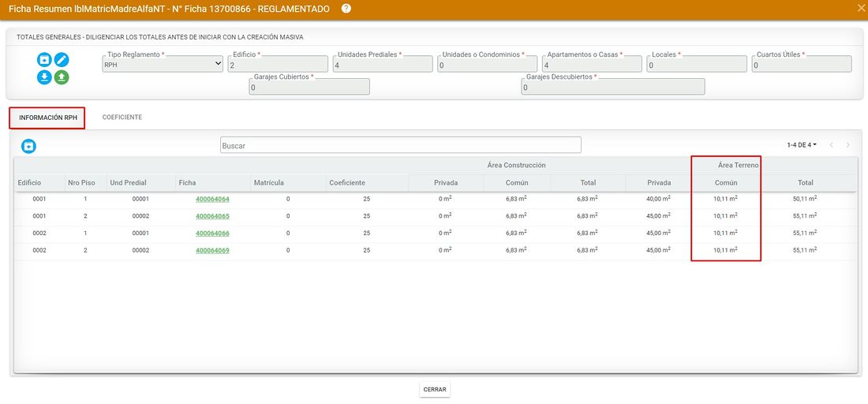Click the 50,11 m² total terreno cell
This screenshot has width=868, height=404.
point(805,199)
